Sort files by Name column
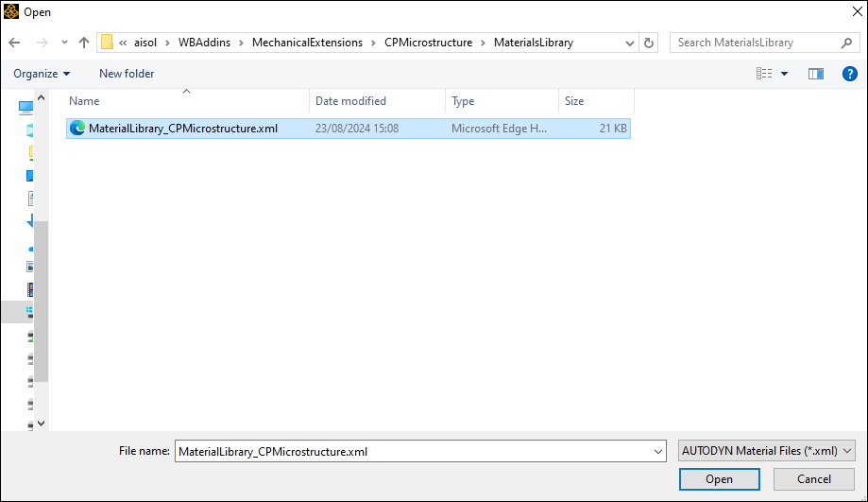868x502 pixels. [x=187, y=101]
